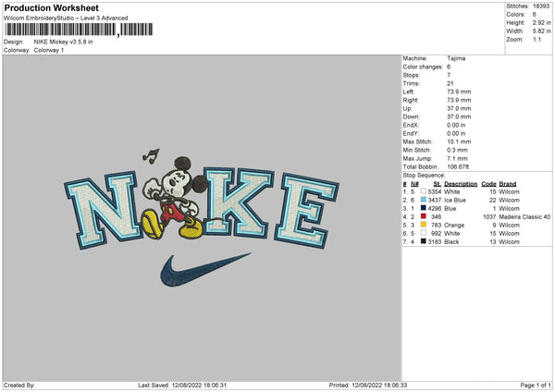
Task: Click the Min Stitch value 0.3 mm
Action: coord(457,150)
